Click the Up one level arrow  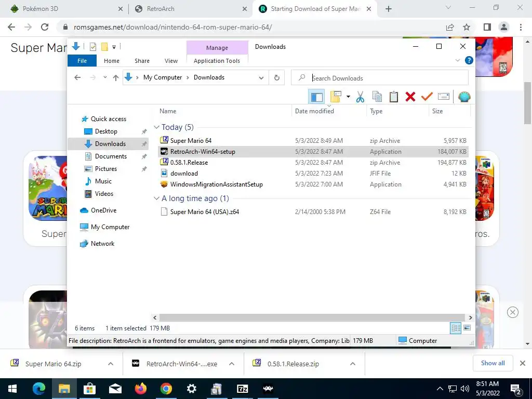(x=116, y=78)
